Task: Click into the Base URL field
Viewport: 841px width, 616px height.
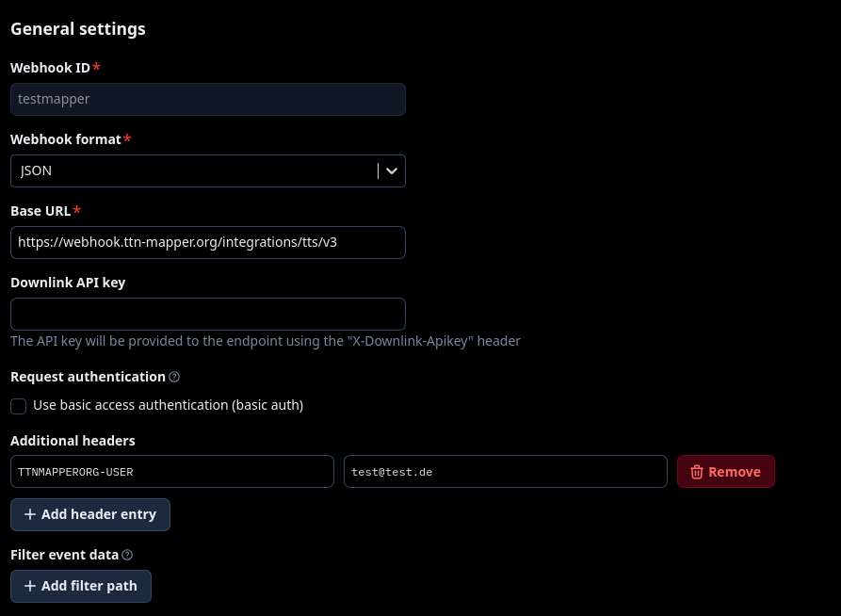Action: click(x=208, y=242)
